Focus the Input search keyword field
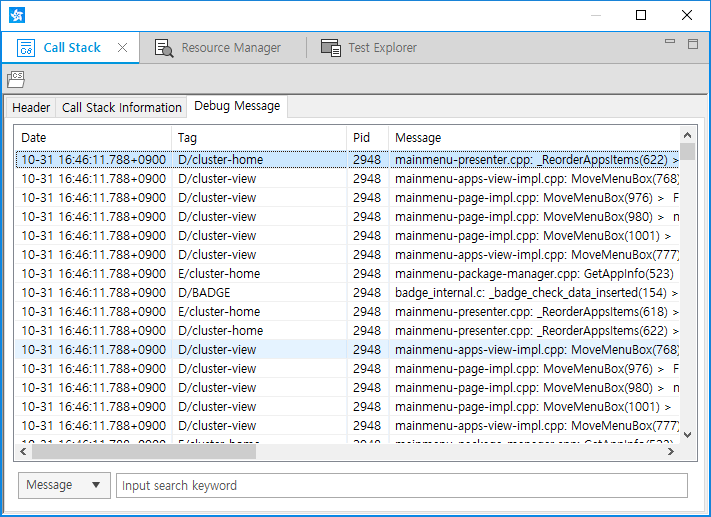 click(402, 485)
